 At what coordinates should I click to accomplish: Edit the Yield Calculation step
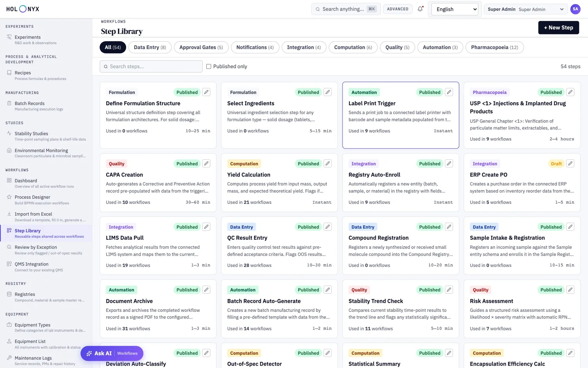click(x=328, y=164)
